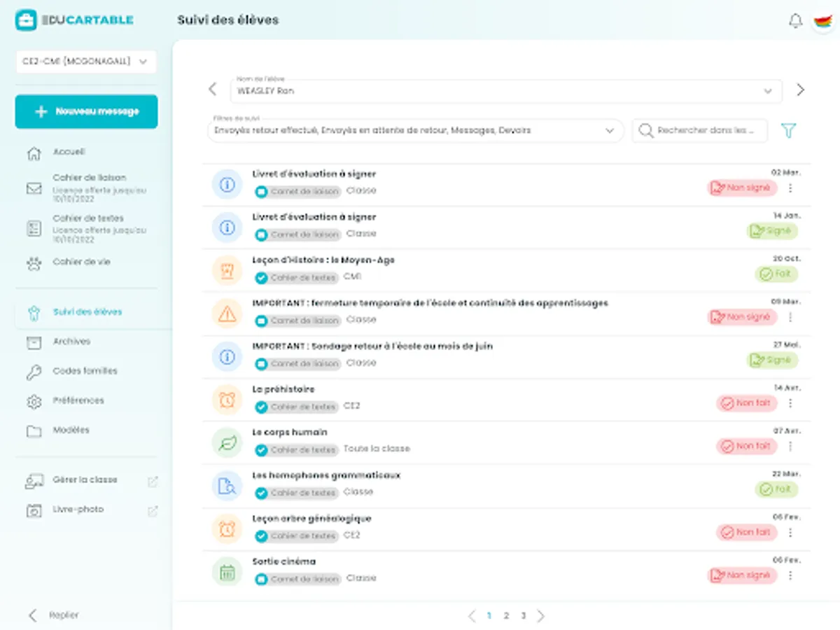Click the alarm clock icon of La préhistoire
Viewport: 840px width, 630px height.
point(227,400)
